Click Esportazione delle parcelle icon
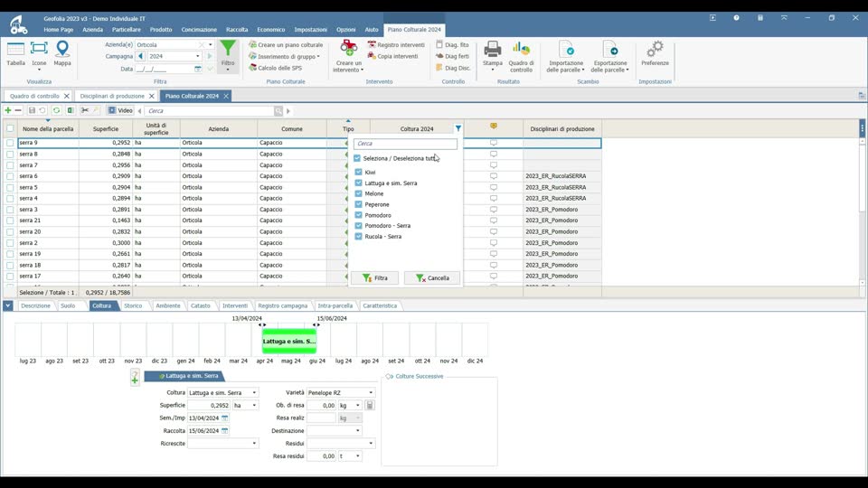This screenshot has width=868, height=488. pyautogui.click(x=610, y=49)
